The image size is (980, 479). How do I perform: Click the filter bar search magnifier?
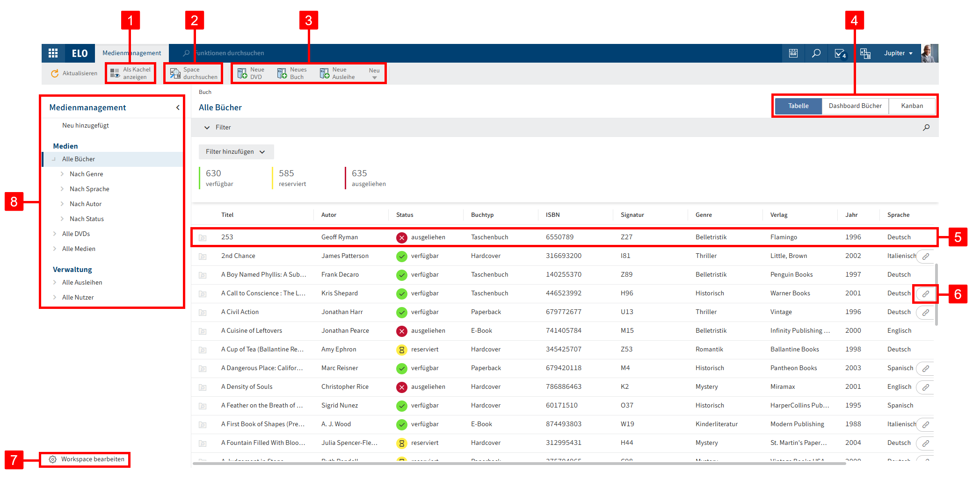click(x=926, y=128)
